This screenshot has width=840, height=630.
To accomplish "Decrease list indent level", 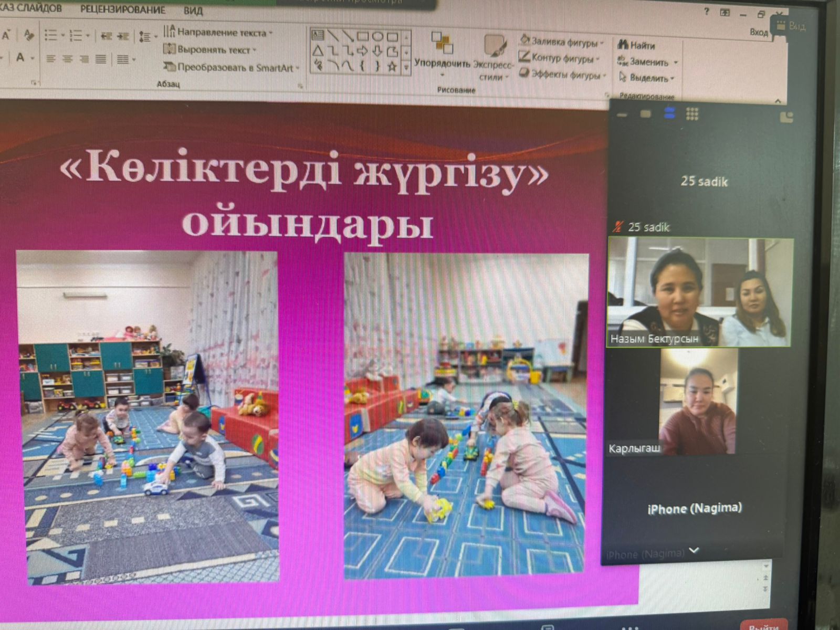I will pos(107,36).
